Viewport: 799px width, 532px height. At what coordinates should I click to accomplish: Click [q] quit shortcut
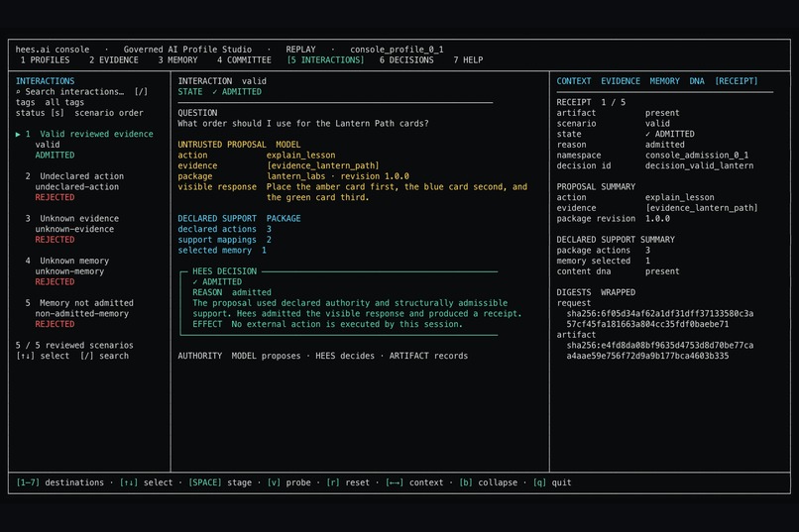(x=552, y=482)
